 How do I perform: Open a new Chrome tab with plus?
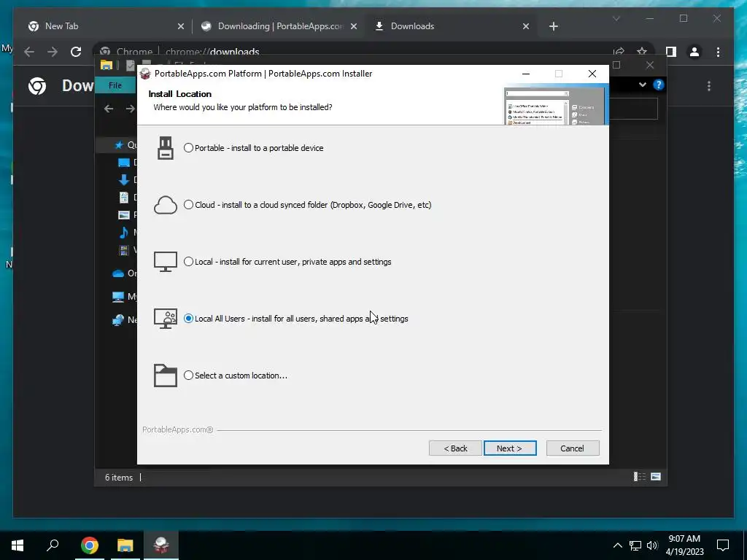point(553,26)
